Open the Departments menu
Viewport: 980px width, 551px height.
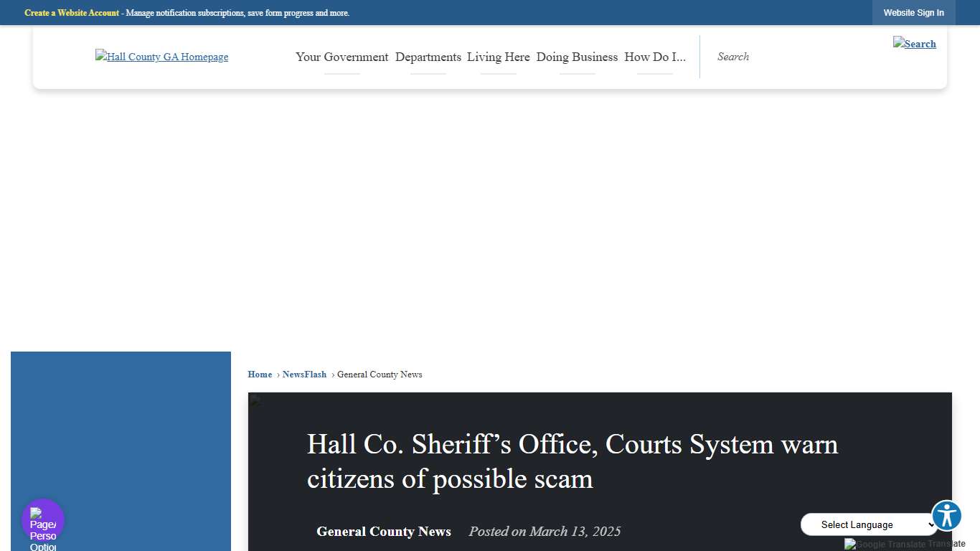(x=428, y=57)
